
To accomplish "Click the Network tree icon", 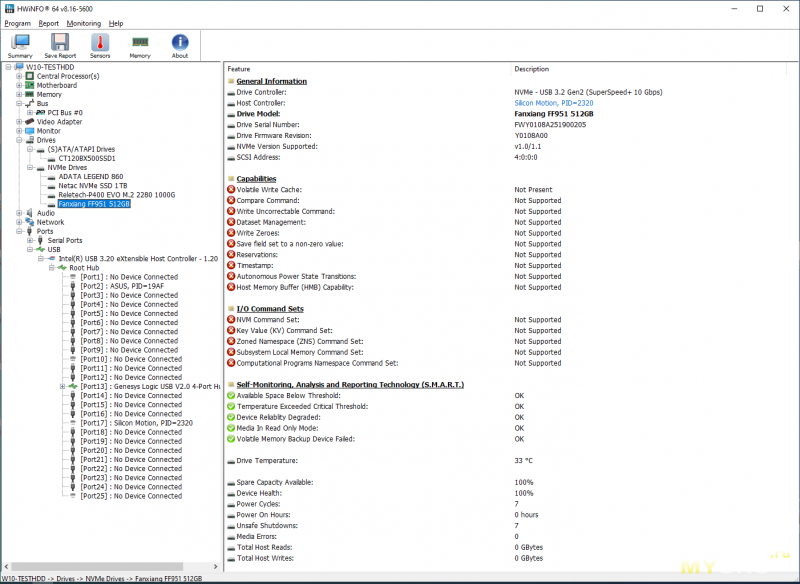I will coord(30,222).
